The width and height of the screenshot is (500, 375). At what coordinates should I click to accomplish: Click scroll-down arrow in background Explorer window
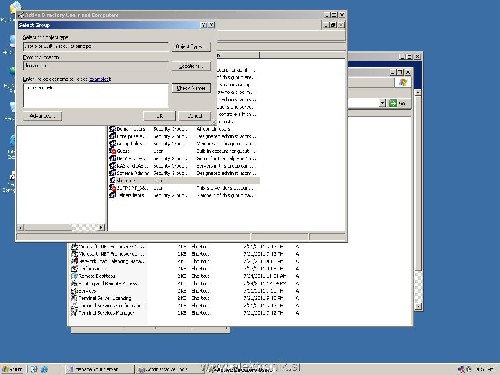418,306
